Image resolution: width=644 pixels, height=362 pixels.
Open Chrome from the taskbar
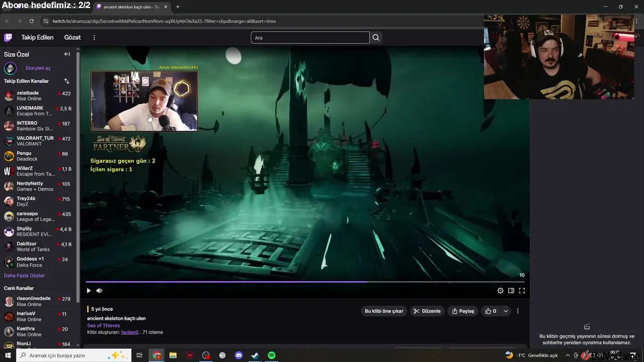coord(157,355)
